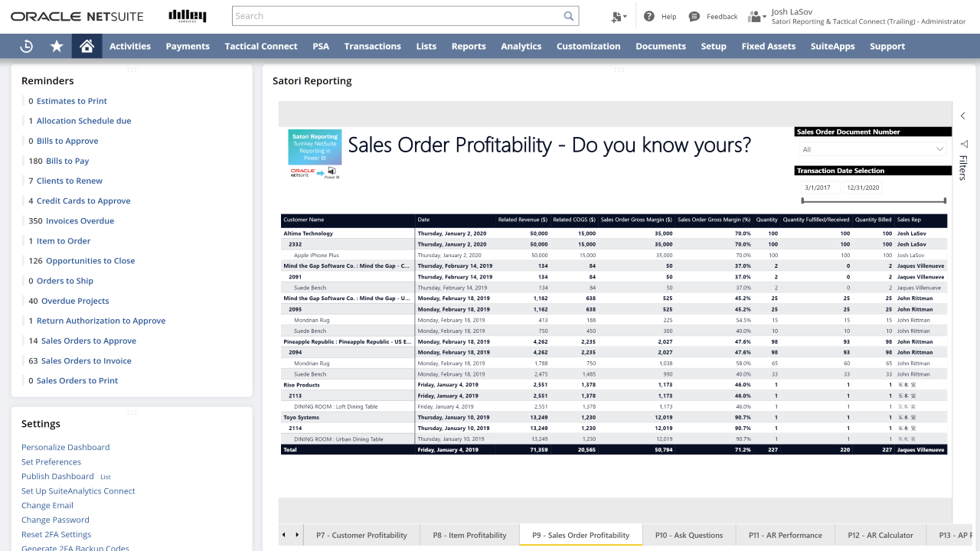
Task: Focus the global Search box
Action: pyautogui.click(x=397, y=15)
